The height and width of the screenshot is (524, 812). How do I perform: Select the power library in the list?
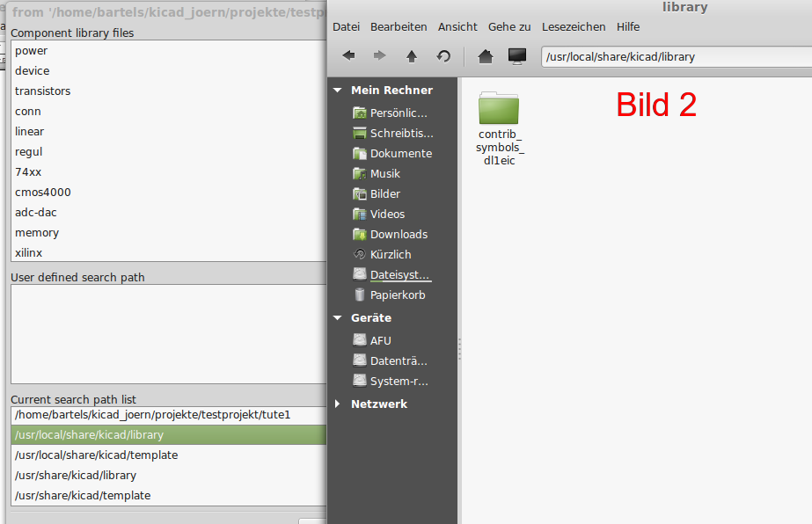point(168,51)
